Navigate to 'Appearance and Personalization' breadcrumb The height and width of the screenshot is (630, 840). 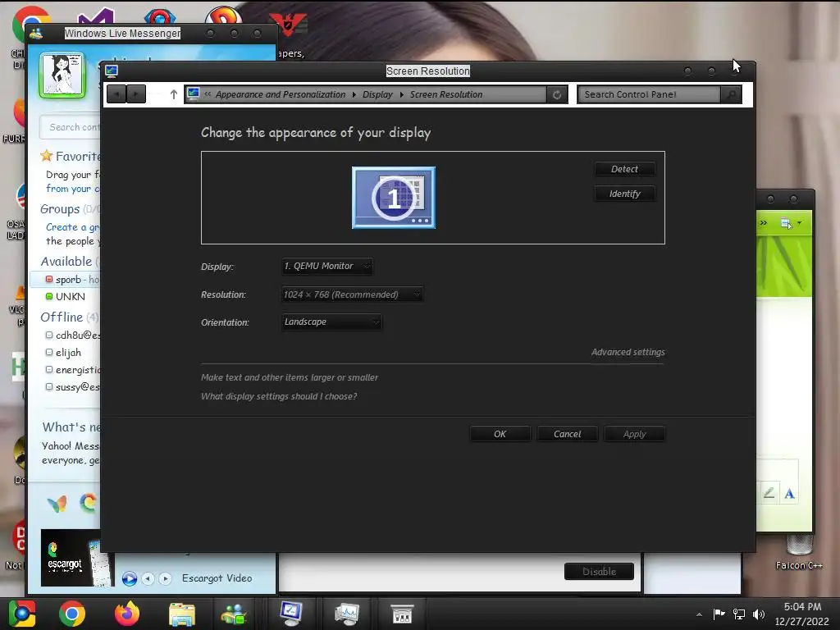pyautogui.click(x=281, y=95)
